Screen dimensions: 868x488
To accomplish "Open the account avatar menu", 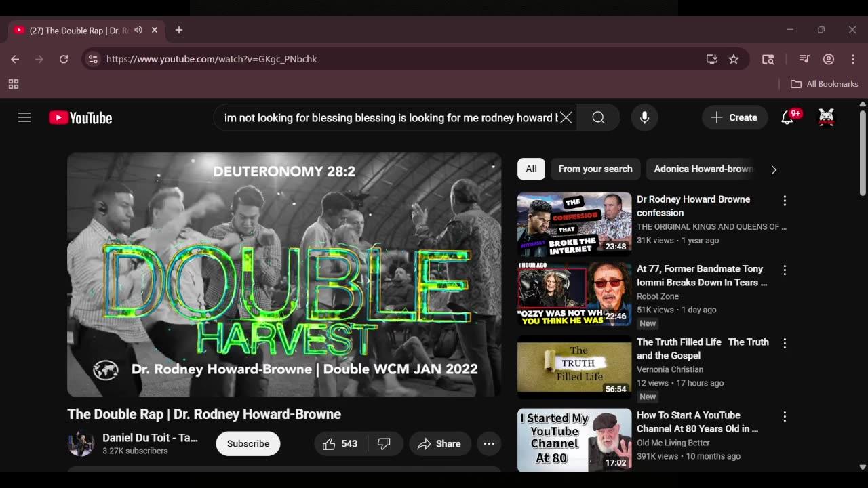I will tap(827, 117).
